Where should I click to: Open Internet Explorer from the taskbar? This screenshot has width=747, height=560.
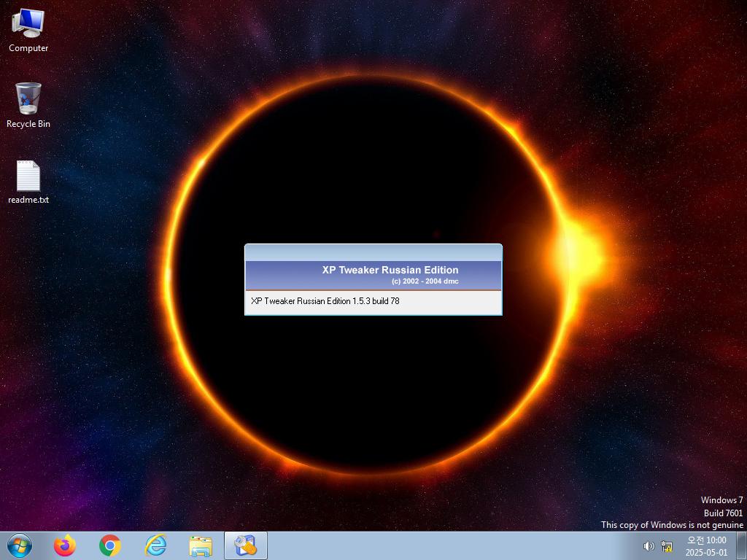pos(156,545)
